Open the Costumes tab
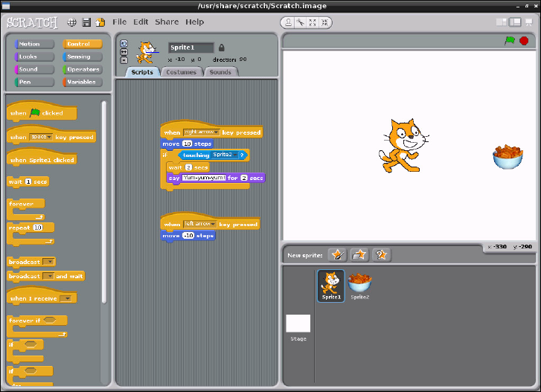The width and height of the screenshot is (541, 392). click(x=181, y=72)
